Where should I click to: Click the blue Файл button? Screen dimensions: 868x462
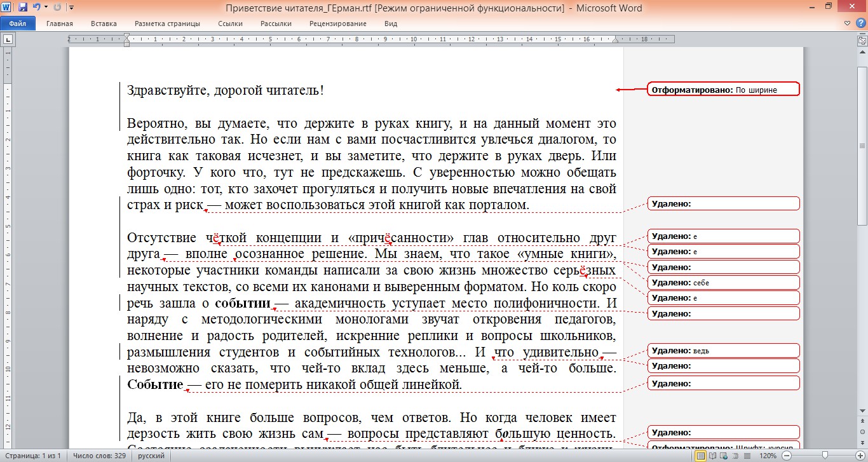(18, 24)
